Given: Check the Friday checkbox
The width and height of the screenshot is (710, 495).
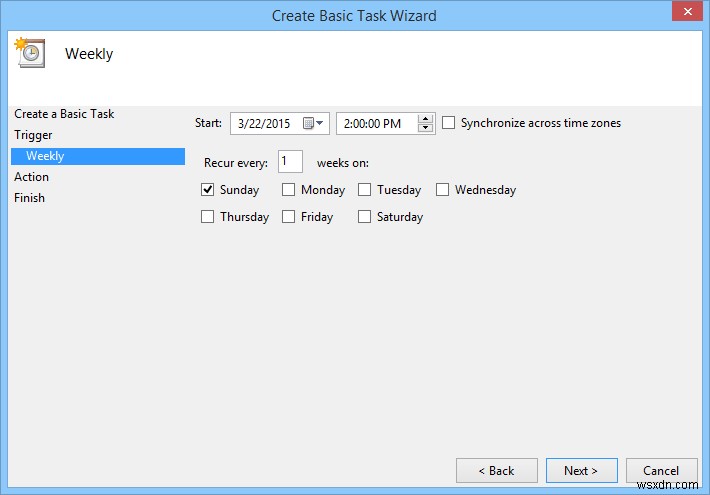Looking at the screenshot, I should (288, 217).
